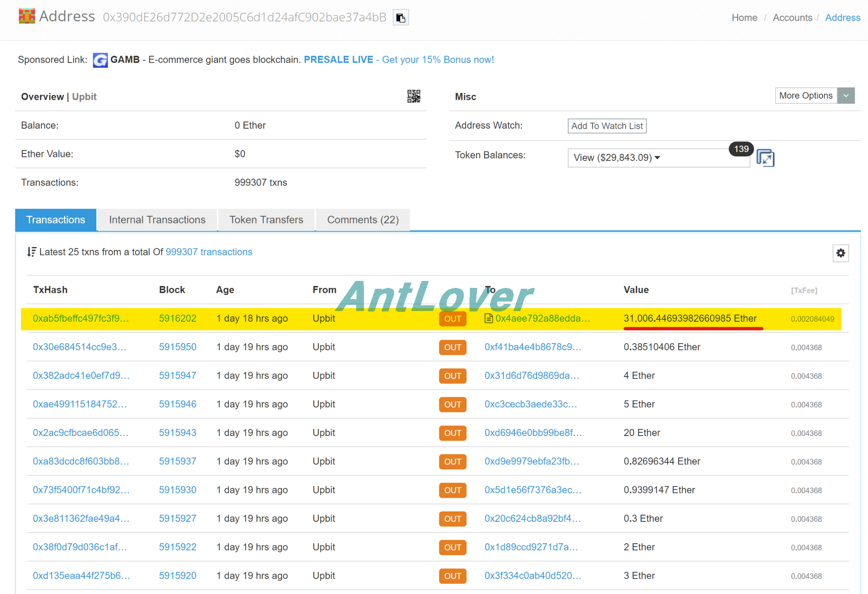Expand More Options dropdown arrow
Image resolution: width=868 pixels, height=594 pixels.
(846, 96)
